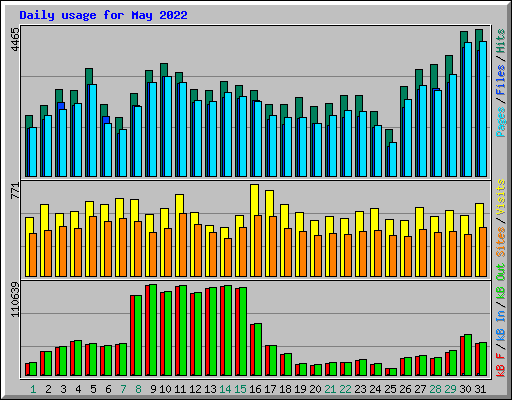Click the cyan pages bar for day 31

483,109
